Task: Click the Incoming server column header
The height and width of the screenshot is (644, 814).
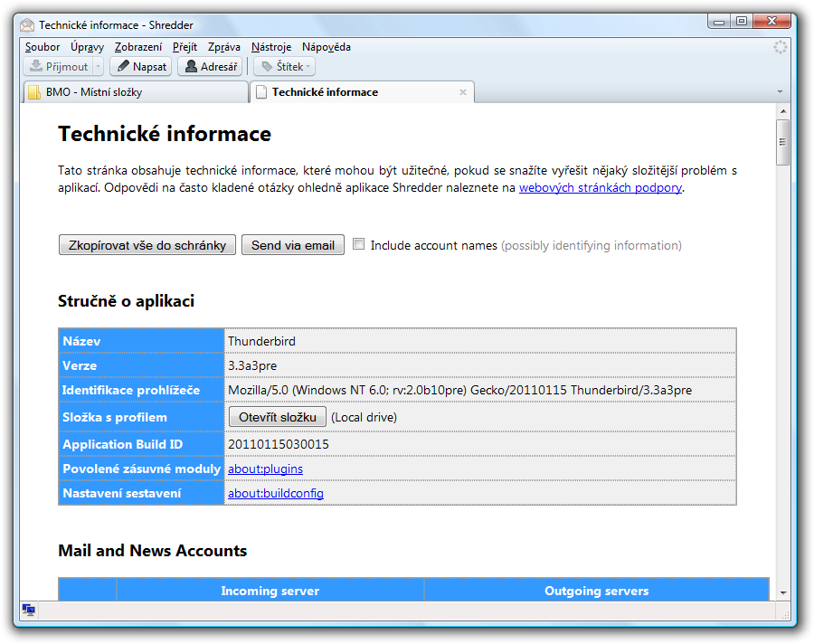Action: [x=270, y=591]
